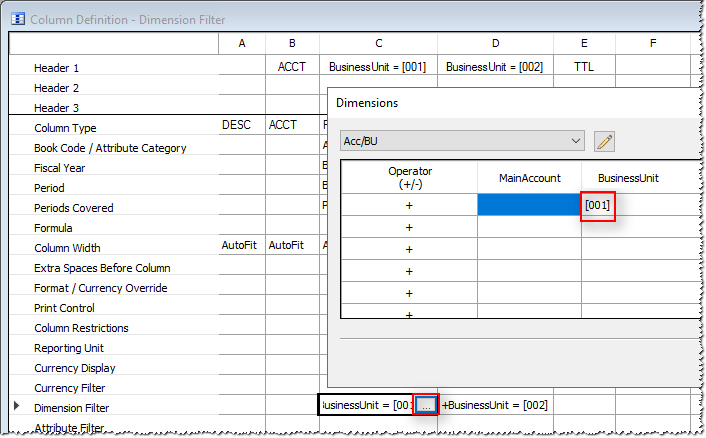
Task: Select the highlighted MainAccount cell
Action: tap(529, 205)
